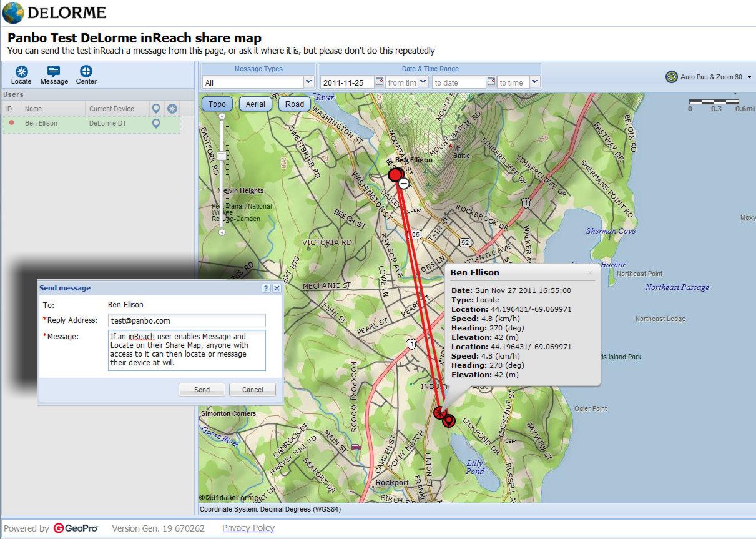The image size is (756, 539).
Task: Expand the Auto Pan & Zoom 60 menu
Action: pyautogui.click(x=749, y=77)
